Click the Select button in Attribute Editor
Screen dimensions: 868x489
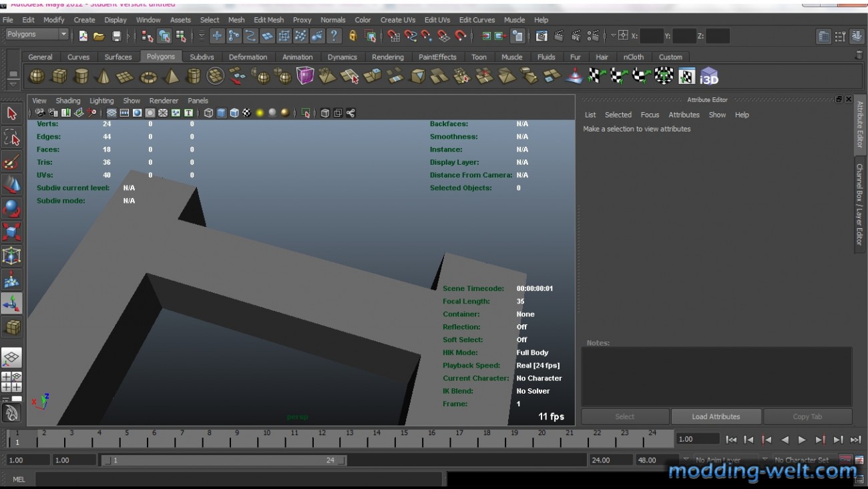625,416
